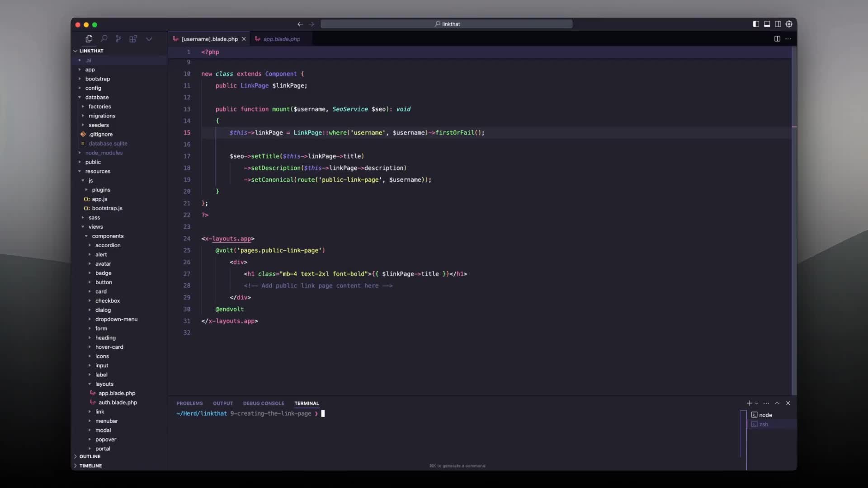Toggle primary sidebar layout icon
The height and width of the screenshot is (488, 868).
click(756, 24)
